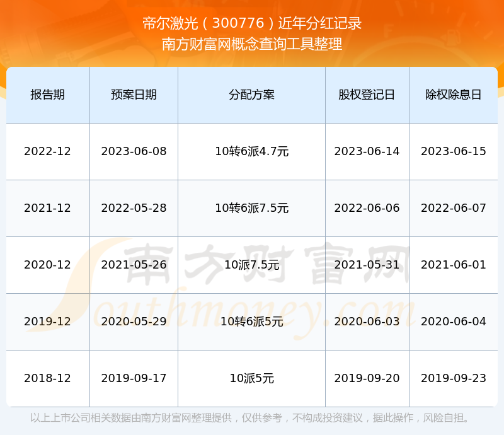Image resolution: width=504 pixels, height=435 pixels.
Task: Click record date 2023-06-14
Action: click(x=367, y=151)
